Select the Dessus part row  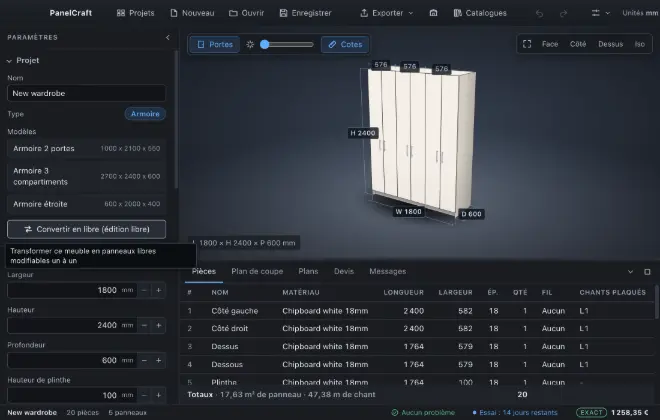click(x=417, y=346)
